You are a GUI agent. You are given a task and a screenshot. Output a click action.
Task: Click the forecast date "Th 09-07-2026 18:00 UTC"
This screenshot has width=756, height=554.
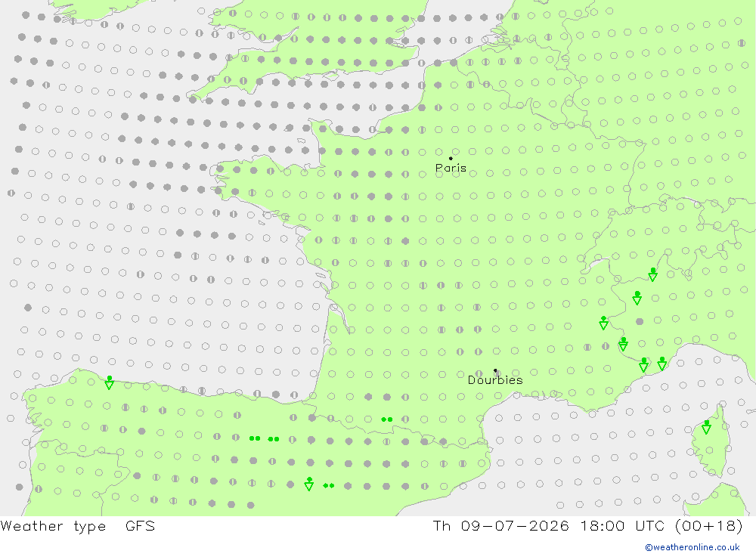(548, 525)
